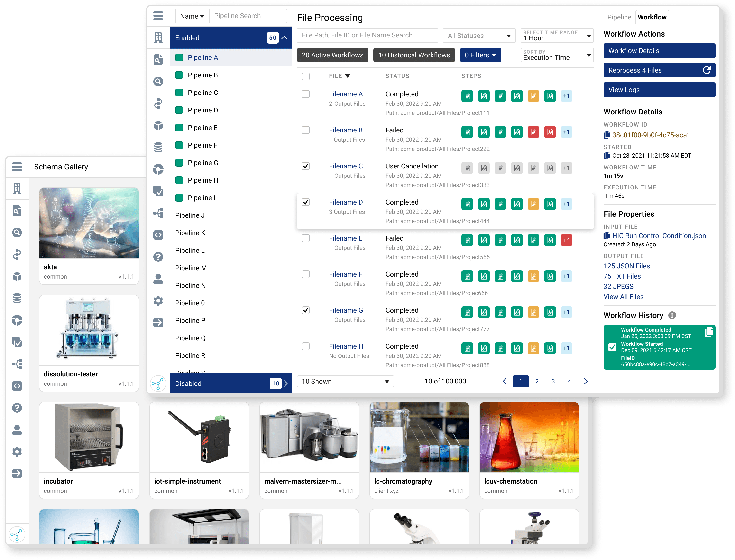Image resolution: width=735 pixels, height=560 pixels.
Task: Uncheck the Filename D row checkbox
Action: click(x=305, y=202)
